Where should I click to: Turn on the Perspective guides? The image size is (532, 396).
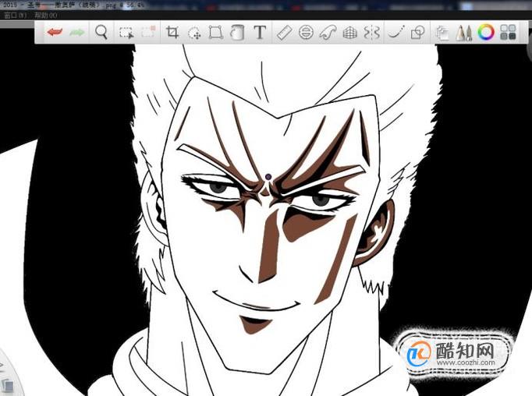point(349,33)
